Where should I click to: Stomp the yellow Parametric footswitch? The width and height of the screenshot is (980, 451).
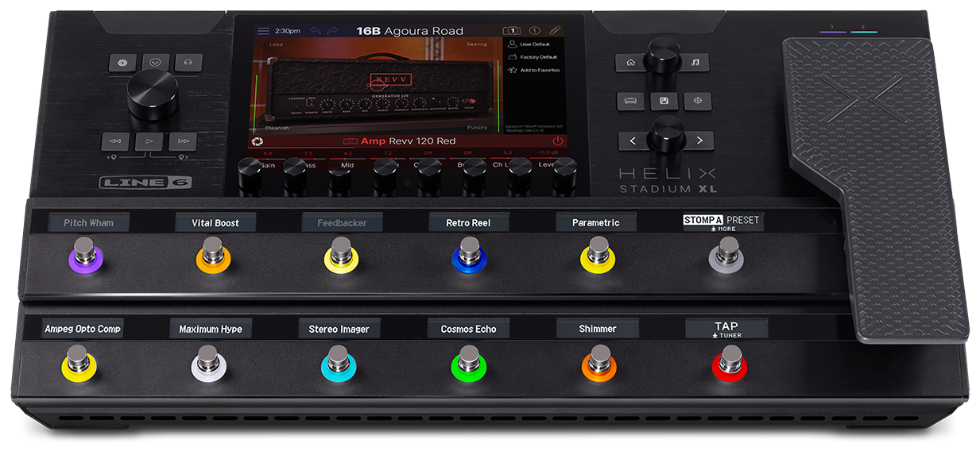coord(596,256)
